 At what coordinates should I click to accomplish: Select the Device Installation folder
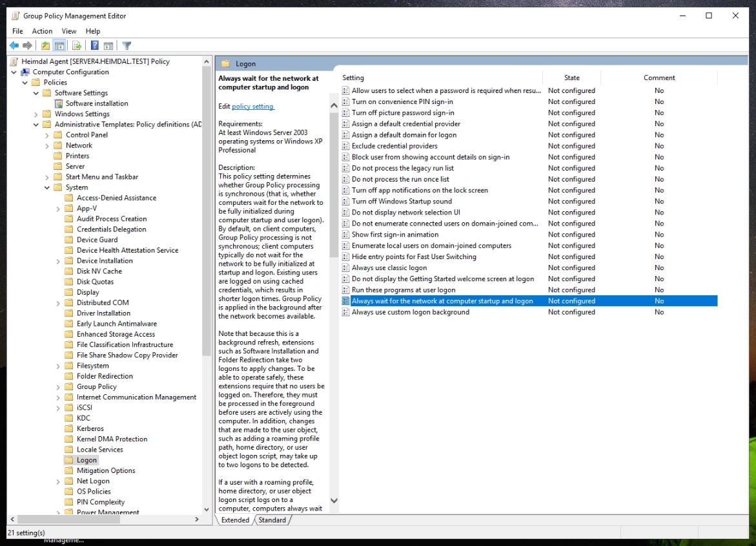tap(105, 260)
